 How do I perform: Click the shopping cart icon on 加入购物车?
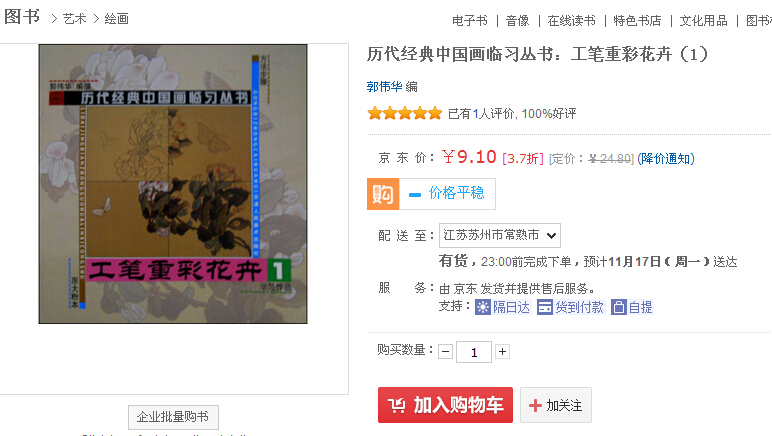(397, 405)
